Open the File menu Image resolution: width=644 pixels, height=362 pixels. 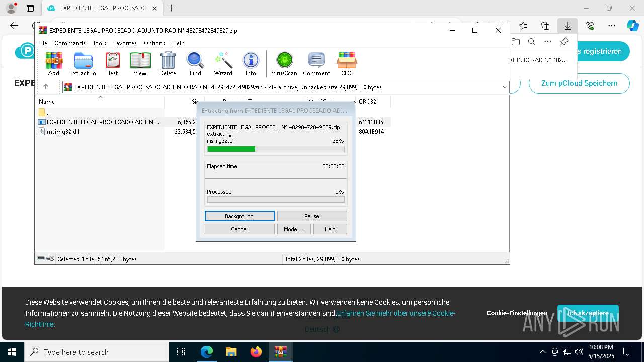tap(43, 43)
